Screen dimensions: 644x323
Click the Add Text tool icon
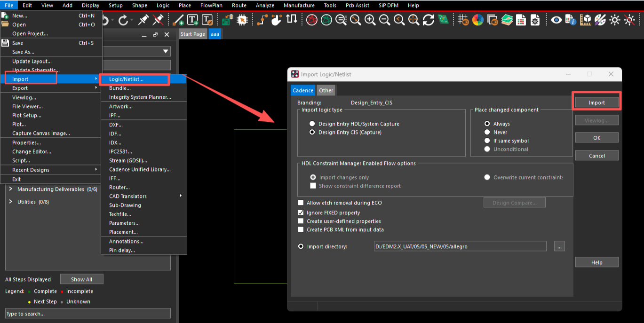point(193,20)
